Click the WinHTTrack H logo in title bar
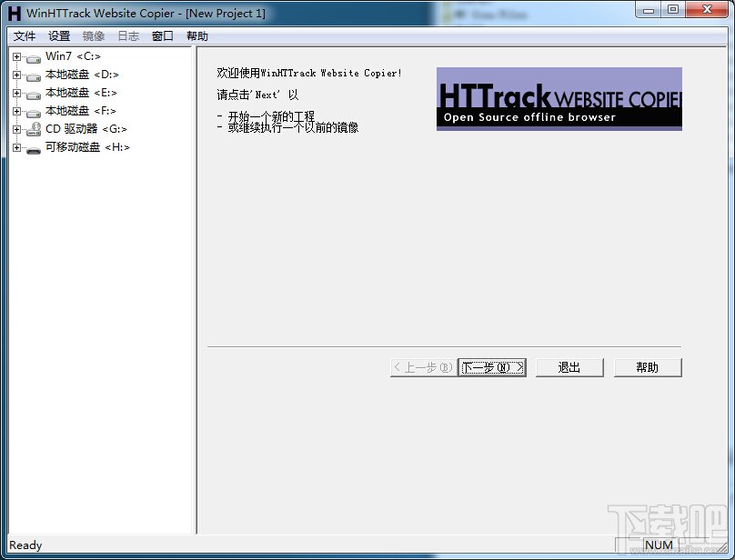Viewport: 735px width, 560px height. 14,13
